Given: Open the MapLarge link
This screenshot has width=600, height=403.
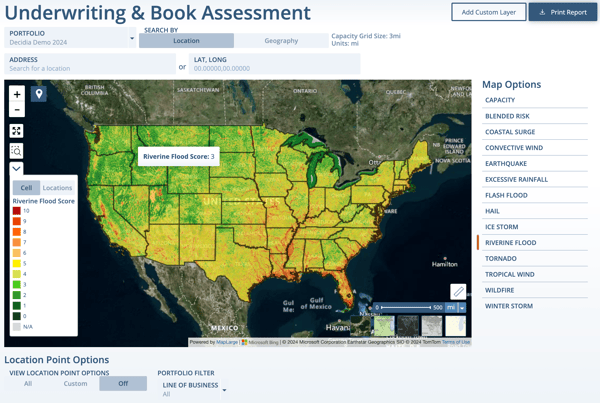Looking at the screenshot, I should (x=227, y=342).
